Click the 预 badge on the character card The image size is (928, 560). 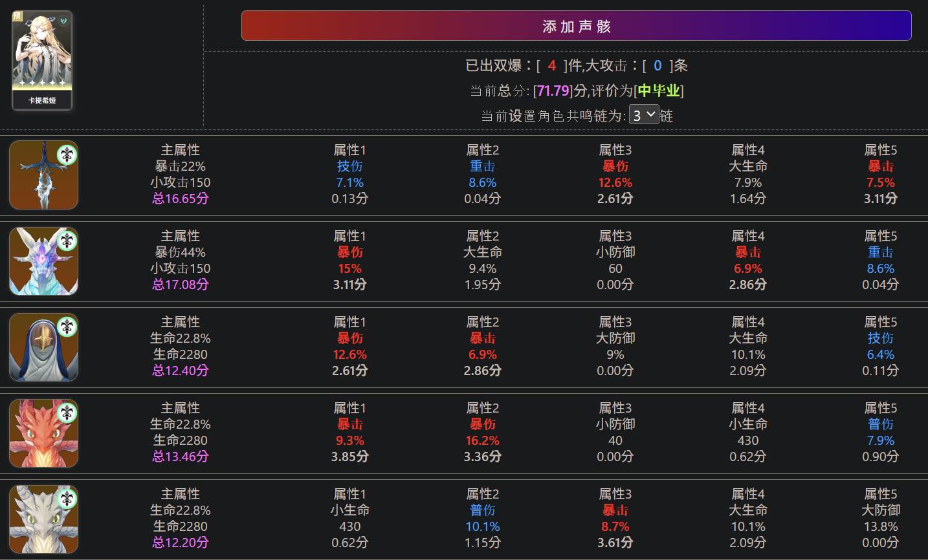point(17,16)
